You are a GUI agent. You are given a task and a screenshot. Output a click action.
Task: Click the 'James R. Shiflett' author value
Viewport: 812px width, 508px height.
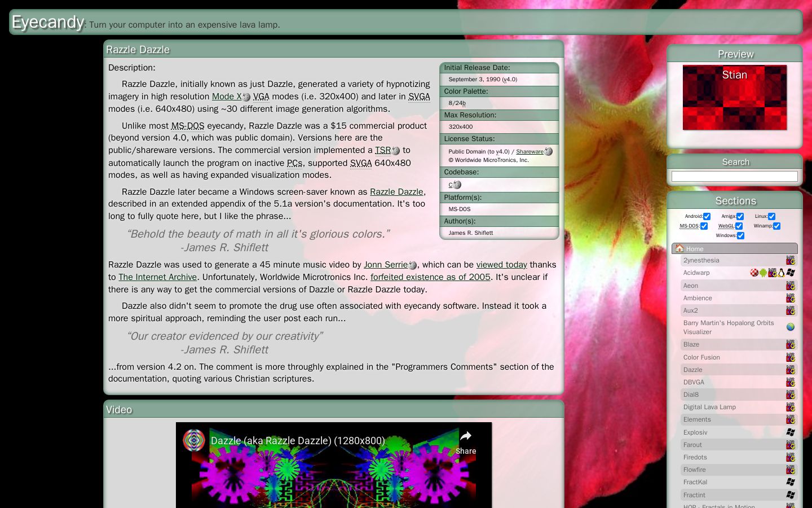click(471, 233)
